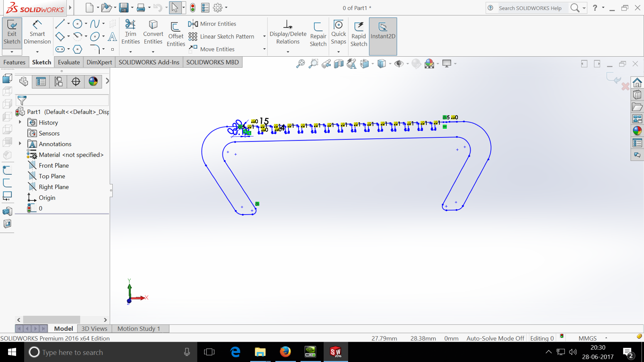The height and width of the screenshot is (362, 644).
Task: Open the Smart Dimension dropdown arrow
Action: click(x=37, y=52)
